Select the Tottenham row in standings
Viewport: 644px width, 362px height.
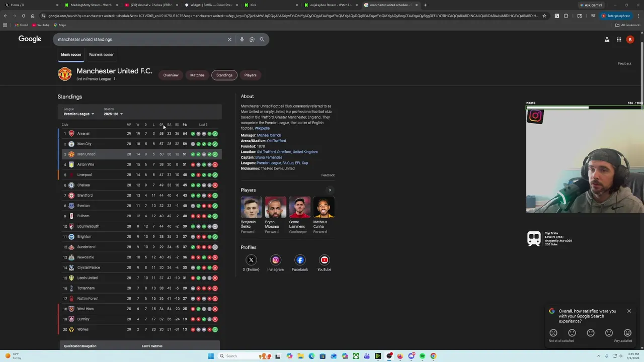click(x=140, y=288)
